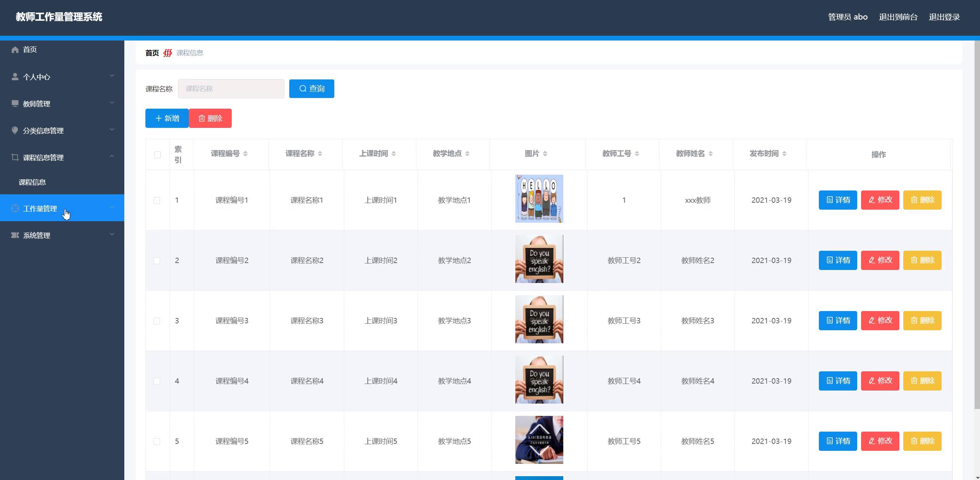Expand the 系统管理 menu chevron
Image resolution: width=980 pixels, height=480 pixels.
(x=112, y=235)
